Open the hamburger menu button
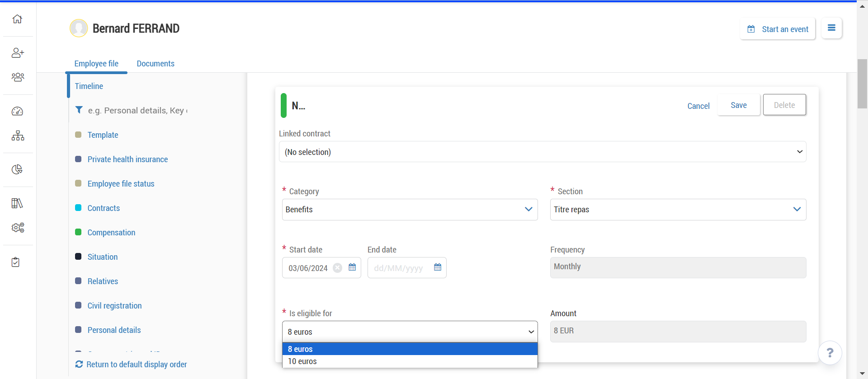868x379 pixels. (x=831, y=28)
